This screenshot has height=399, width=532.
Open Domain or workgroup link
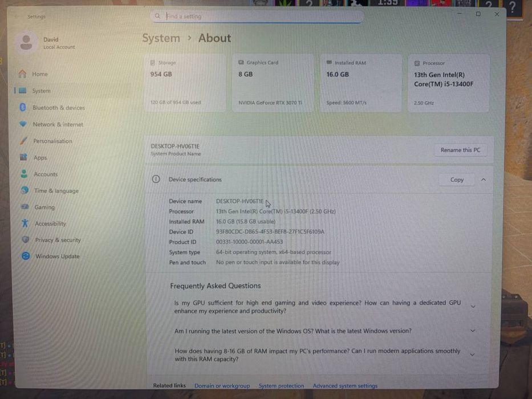click(x=222, y=386)
